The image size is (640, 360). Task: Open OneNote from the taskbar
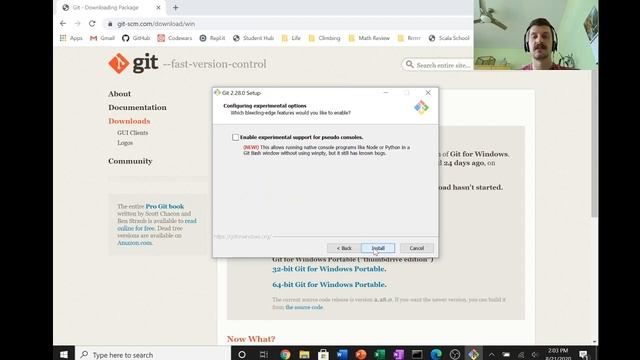pos(398,355)
